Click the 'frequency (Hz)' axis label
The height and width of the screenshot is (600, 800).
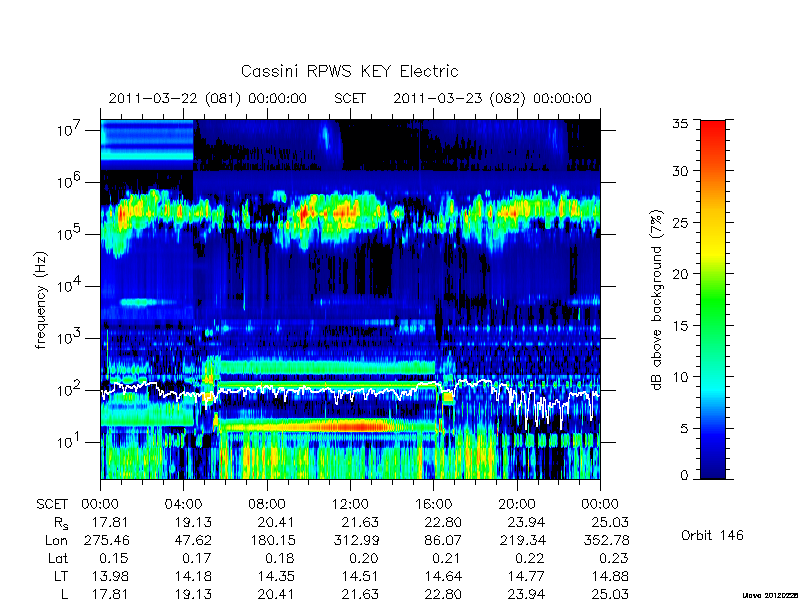point(41,300)
